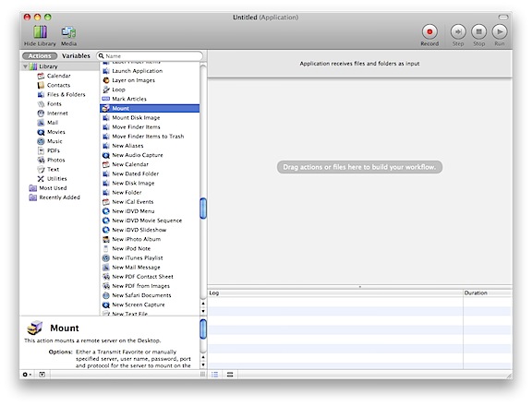Select the Mail category icon

[x=41, y=123]
